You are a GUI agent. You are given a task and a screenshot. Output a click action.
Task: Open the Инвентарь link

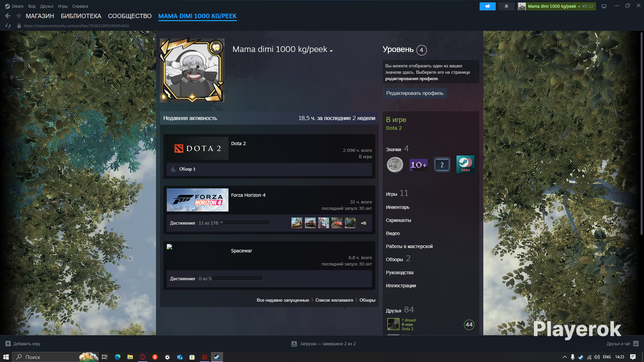coord(398,207)
